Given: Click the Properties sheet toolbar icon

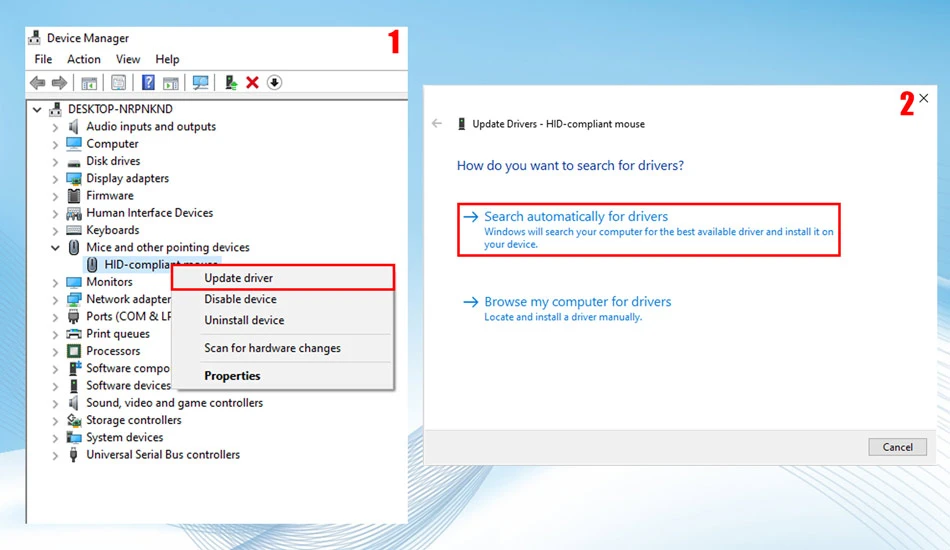Looking at the screenshot, I should [x=118, y=82].
